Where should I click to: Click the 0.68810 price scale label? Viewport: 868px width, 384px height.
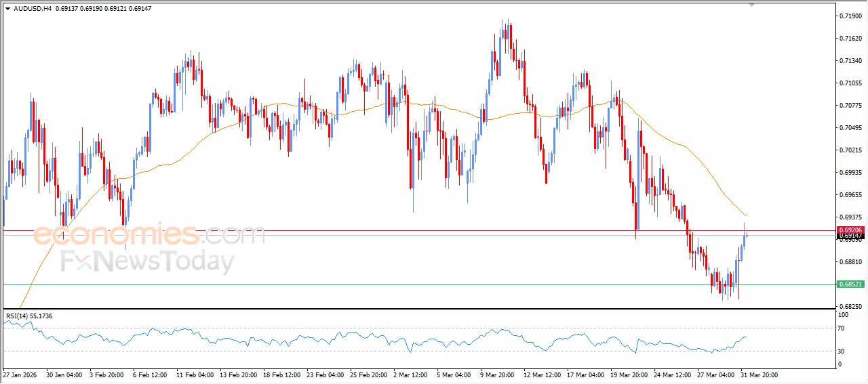coord(850,262)
